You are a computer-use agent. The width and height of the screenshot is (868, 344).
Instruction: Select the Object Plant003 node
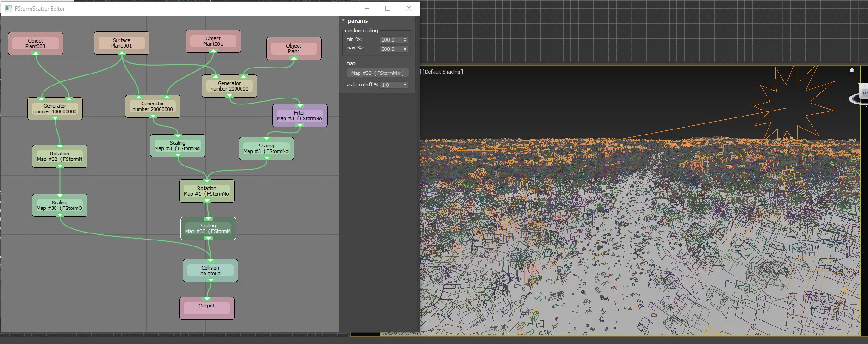tap(36, 43)
